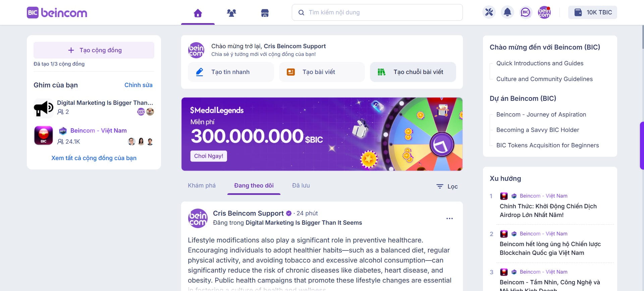Viewport: 644px width, 291px height.
Task: Click the tools wrench icon in header
Action: [489, 12]
